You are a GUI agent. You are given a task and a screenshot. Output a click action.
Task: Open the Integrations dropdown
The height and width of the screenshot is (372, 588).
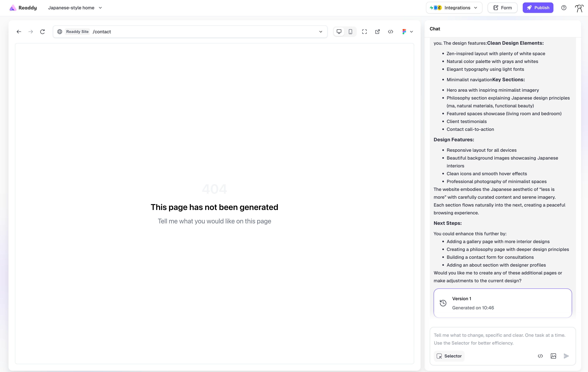pyautogui.click(x=454, y=8)
